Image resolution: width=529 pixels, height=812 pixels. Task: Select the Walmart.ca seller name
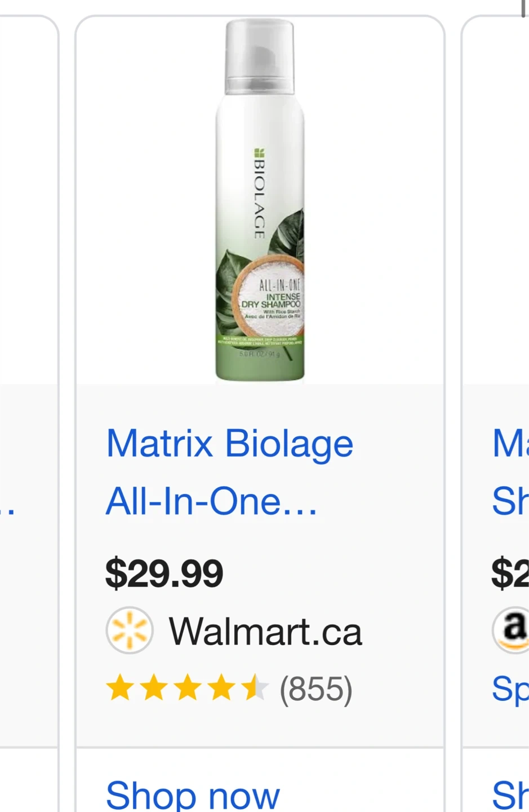(265, 632)
